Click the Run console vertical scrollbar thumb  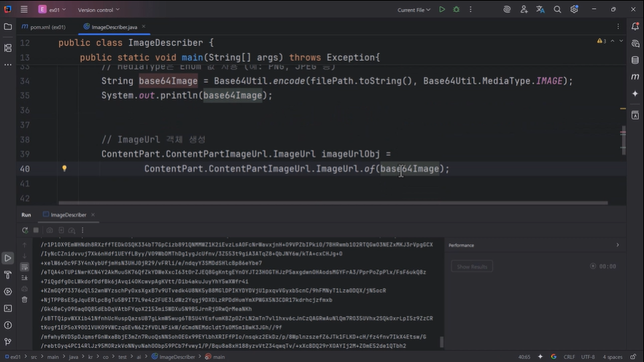(x=441, y=341)
